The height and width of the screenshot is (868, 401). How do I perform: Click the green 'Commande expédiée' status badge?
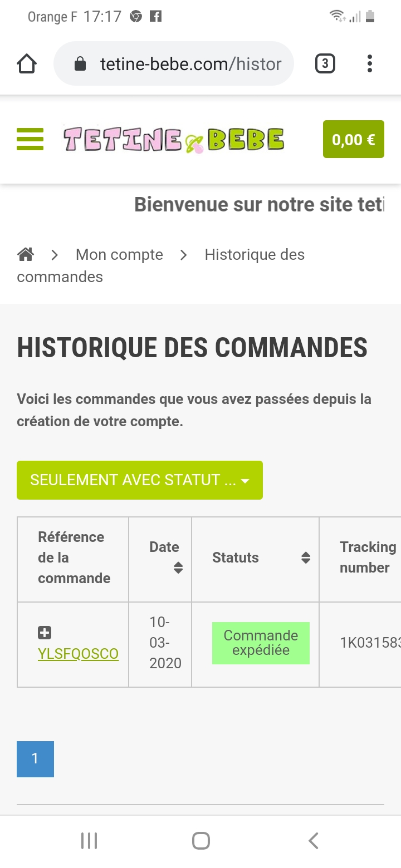[261, 643]
